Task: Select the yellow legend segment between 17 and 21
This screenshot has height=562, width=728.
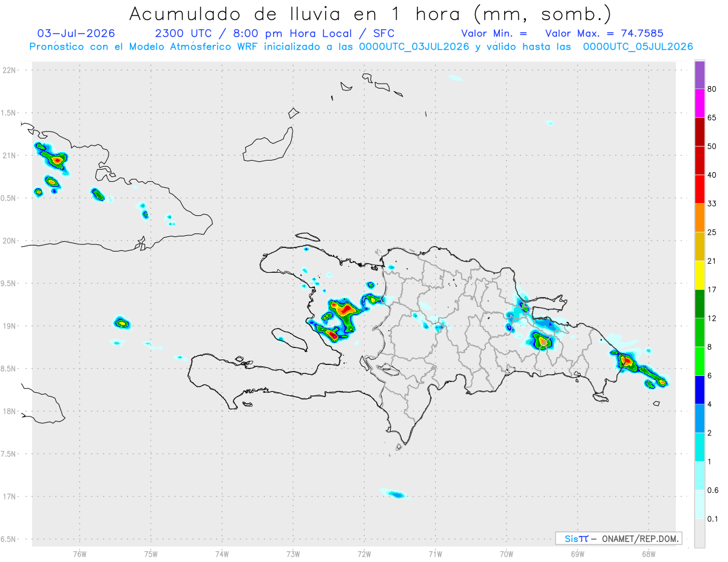Action: pyautogui.click(x=699, y=275)
